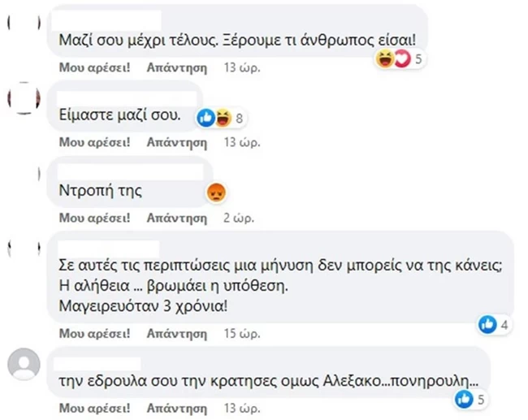The image size is (528, 420).
Task: Open the '15 ώρ.' timestamp link
Action: pos(241,333)
